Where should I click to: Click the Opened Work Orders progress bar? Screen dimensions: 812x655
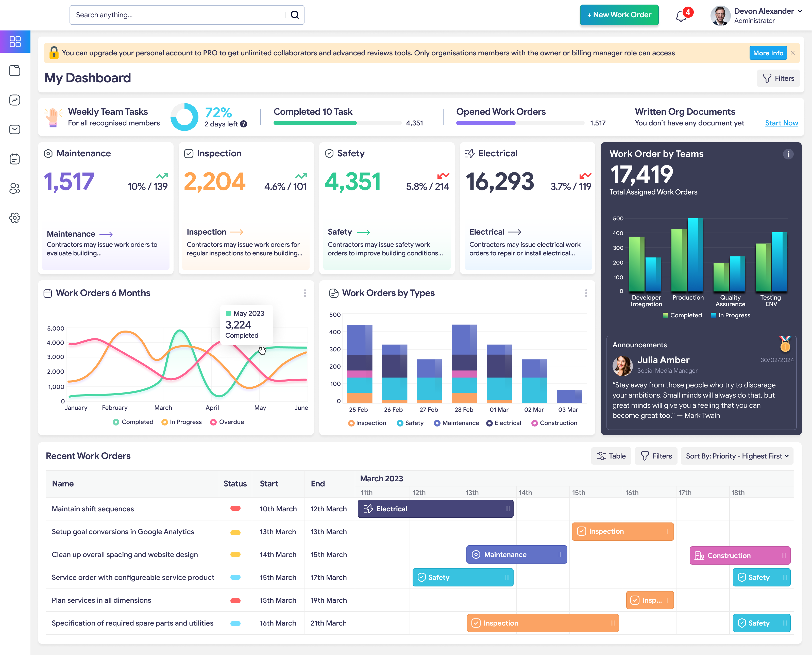tap(520, 123)
